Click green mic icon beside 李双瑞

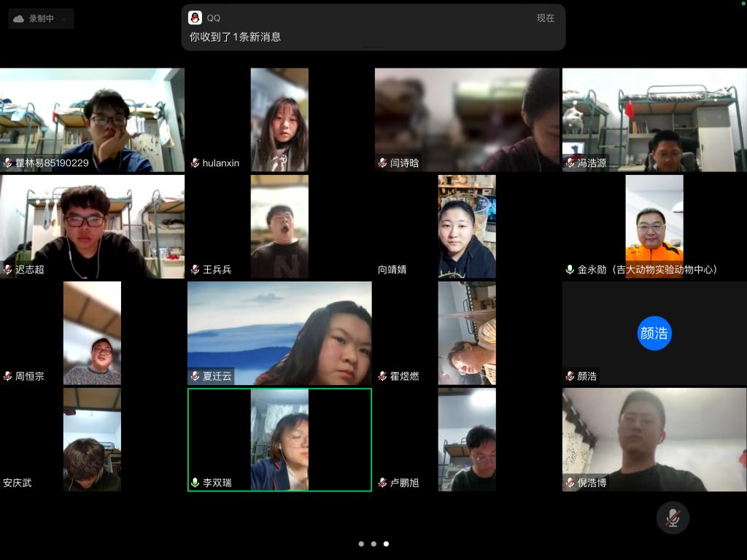point(196,483)
